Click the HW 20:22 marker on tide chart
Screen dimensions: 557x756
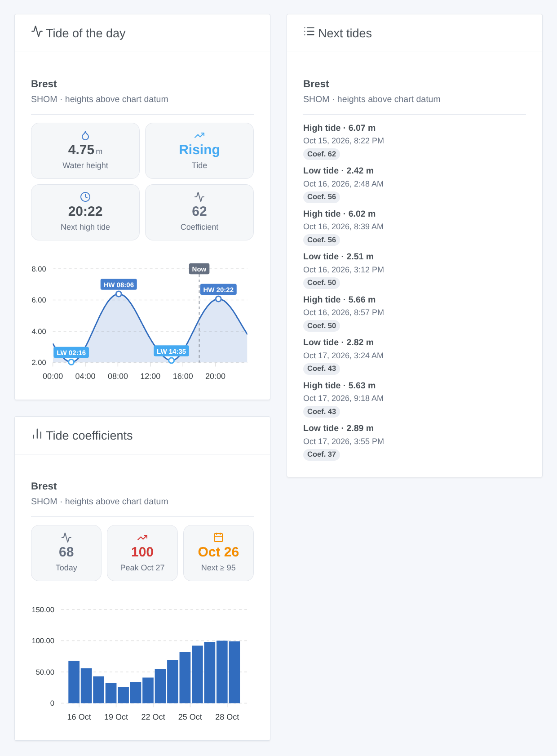pyautogui.click(x=218, y=289)
